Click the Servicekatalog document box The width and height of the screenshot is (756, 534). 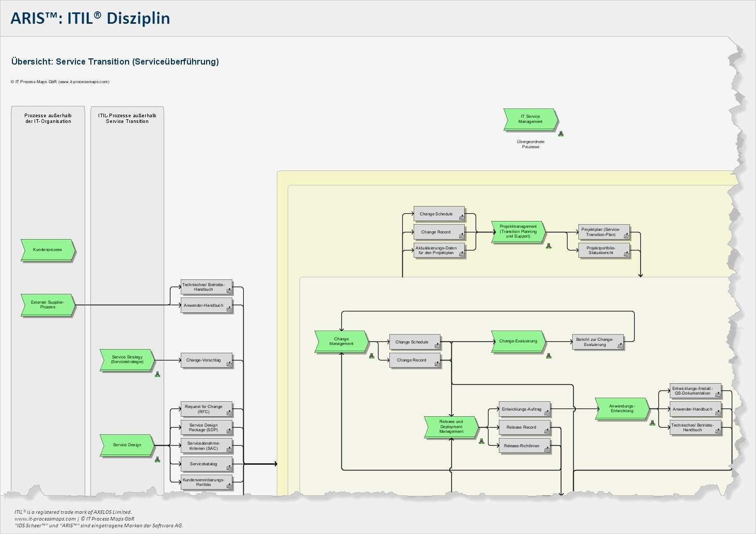(207, 464)
